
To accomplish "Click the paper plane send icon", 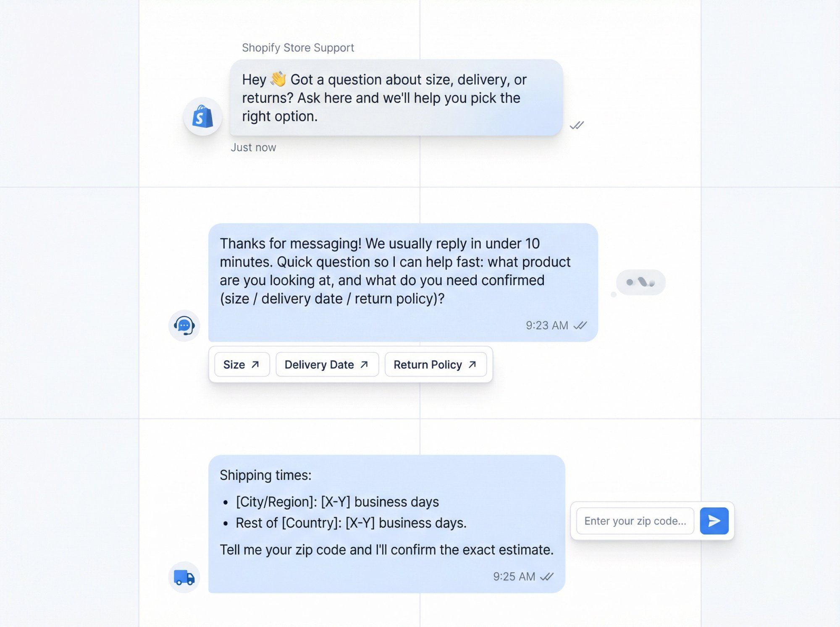I will [714, 521].
